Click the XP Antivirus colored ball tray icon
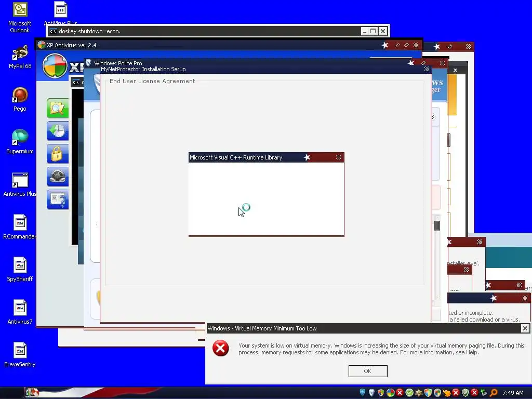The width and height of the screenshot is (532, 399). [390, 393]
